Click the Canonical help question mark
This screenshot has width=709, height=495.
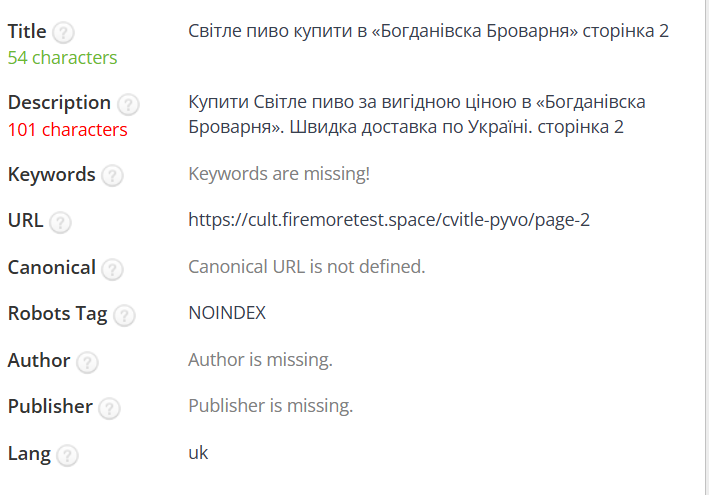click(113, 269)
